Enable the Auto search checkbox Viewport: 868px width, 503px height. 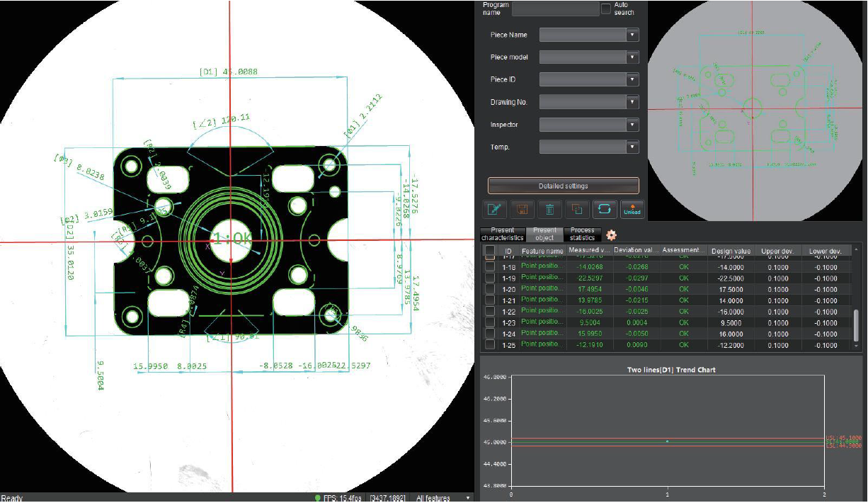(605, 9)
